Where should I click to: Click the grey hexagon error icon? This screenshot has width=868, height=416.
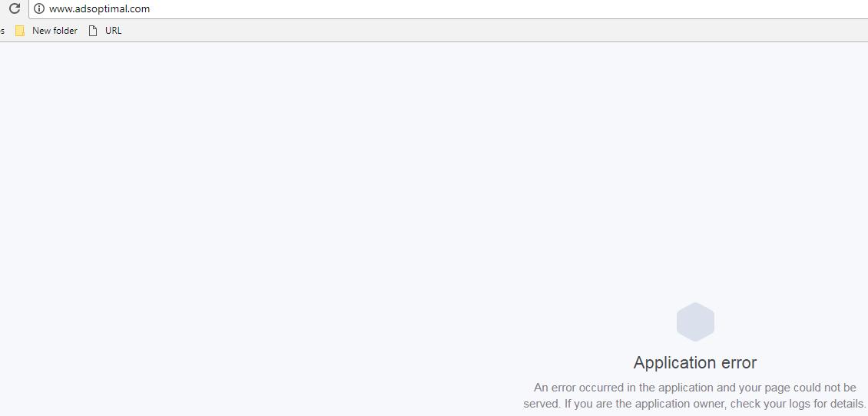click(695, 322)
